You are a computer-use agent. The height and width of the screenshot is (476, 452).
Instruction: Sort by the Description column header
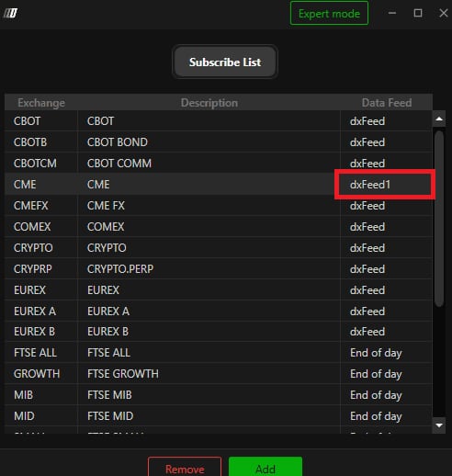tap(209, 103)
